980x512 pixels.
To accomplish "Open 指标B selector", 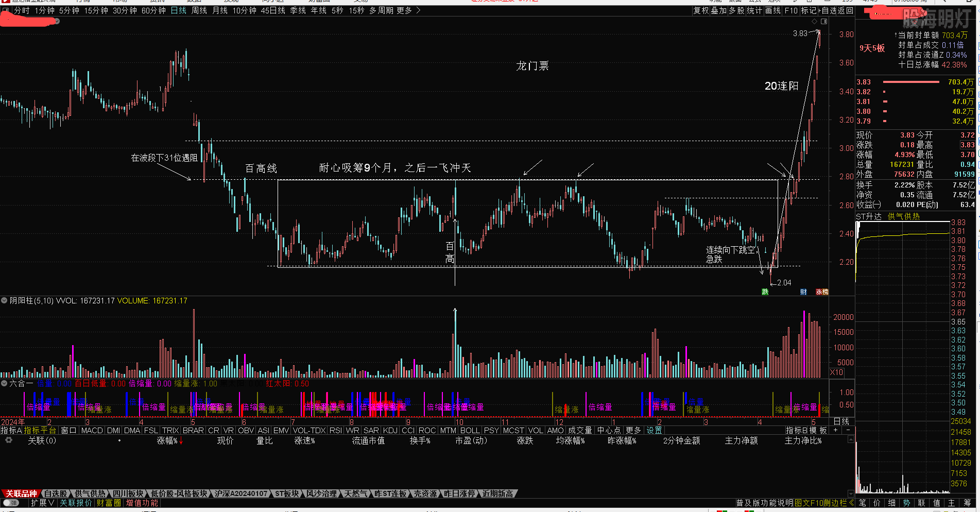I will [x=797, y=430].
